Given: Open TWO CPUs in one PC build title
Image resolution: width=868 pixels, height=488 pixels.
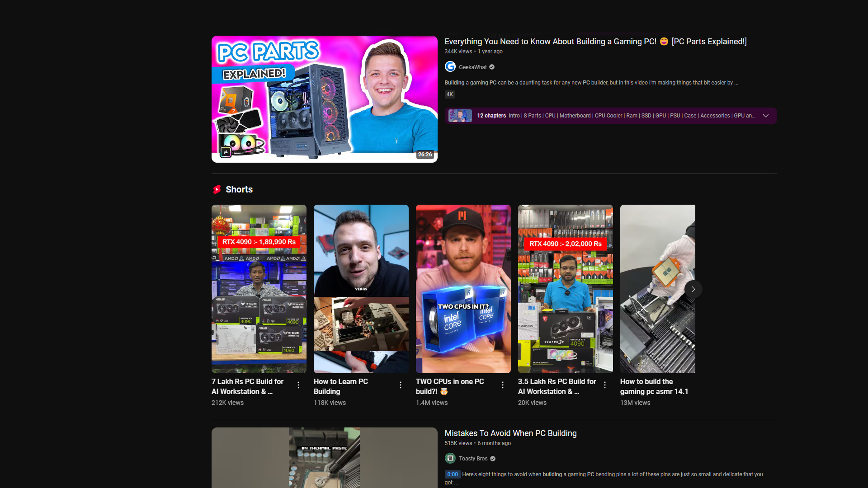Looking at the screenshot, I should pos(449,386).
